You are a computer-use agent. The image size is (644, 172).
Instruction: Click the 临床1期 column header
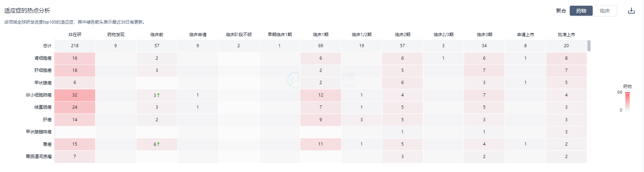pos(321,35)
